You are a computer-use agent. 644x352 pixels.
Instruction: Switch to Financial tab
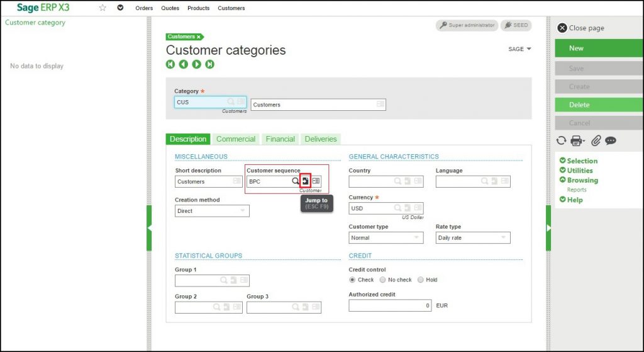pyautogui.click(x=280, y=139)
